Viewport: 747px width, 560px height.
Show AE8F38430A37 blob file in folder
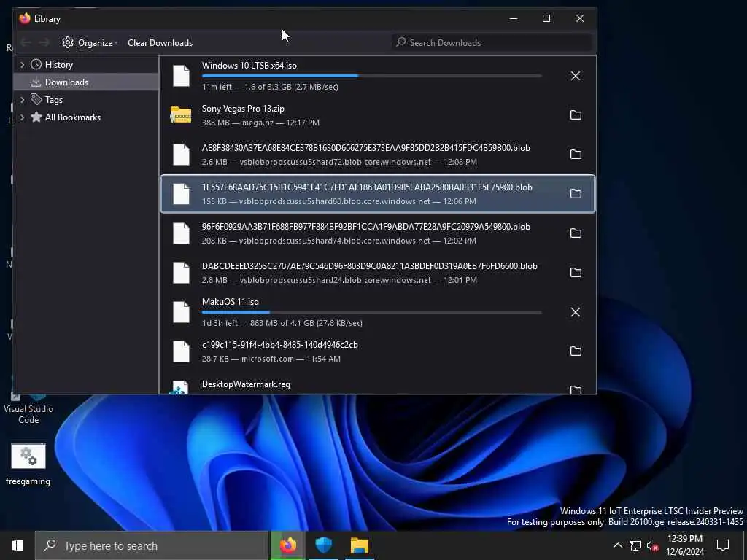[576, 155]
